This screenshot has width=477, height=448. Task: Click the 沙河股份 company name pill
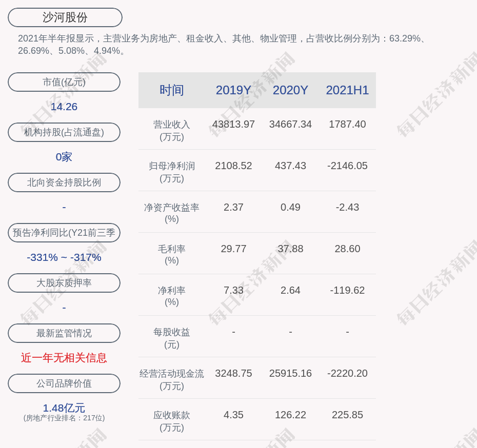point(65,17)
